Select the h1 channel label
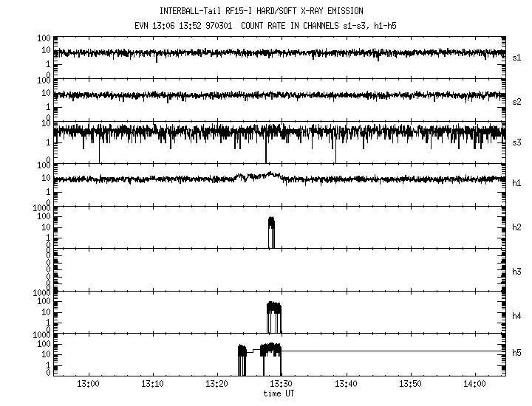This screenshot has width=532, height=406. click(517, 184)
